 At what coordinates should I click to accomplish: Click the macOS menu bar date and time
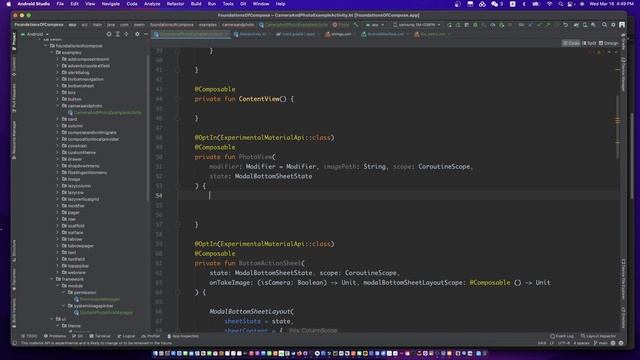click(611, 4)
